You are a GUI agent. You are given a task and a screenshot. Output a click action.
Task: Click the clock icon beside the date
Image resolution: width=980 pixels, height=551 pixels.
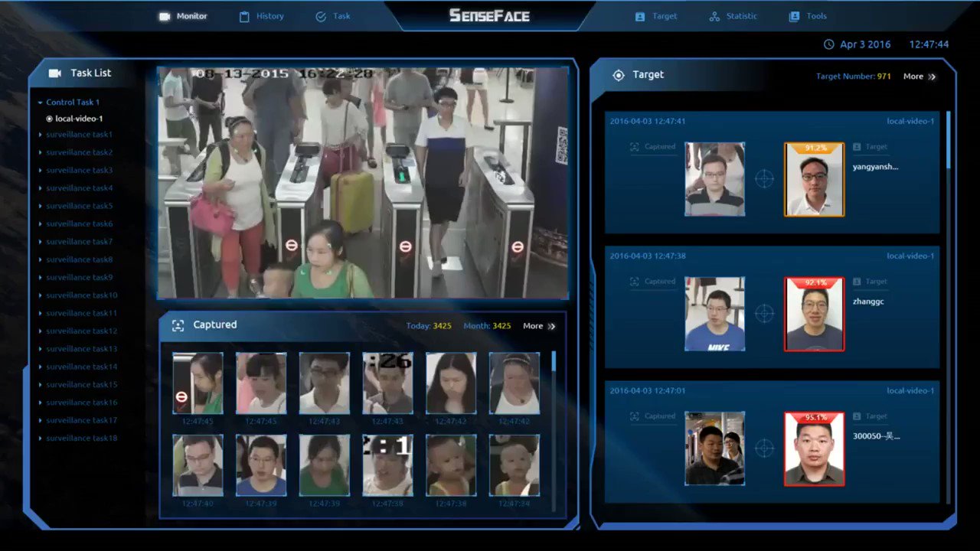(x=828, y=44)
